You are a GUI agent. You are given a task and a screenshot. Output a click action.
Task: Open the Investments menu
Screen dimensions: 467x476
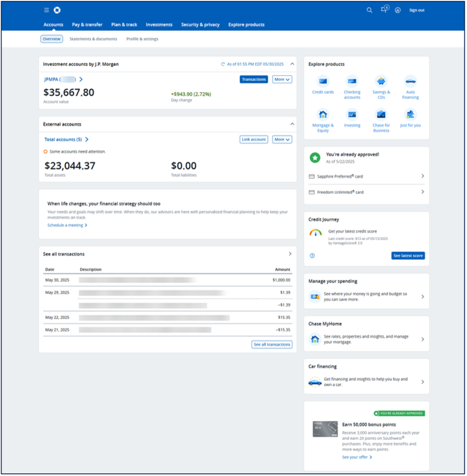(159, 25)
